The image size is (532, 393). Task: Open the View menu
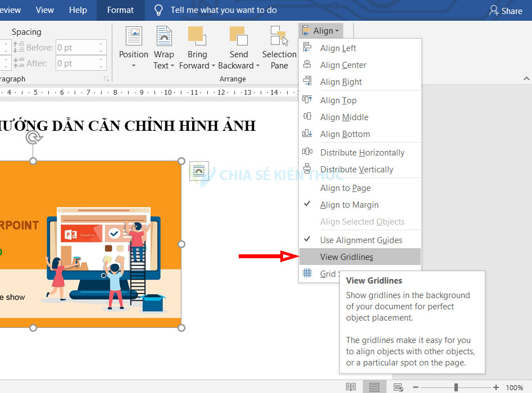click(x=44, y=10)
